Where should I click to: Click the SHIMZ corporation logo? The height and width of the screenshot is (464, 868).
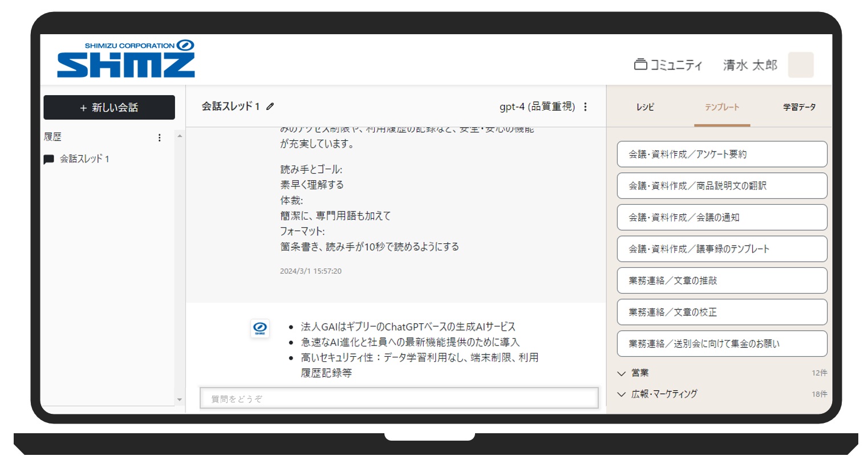126,59
